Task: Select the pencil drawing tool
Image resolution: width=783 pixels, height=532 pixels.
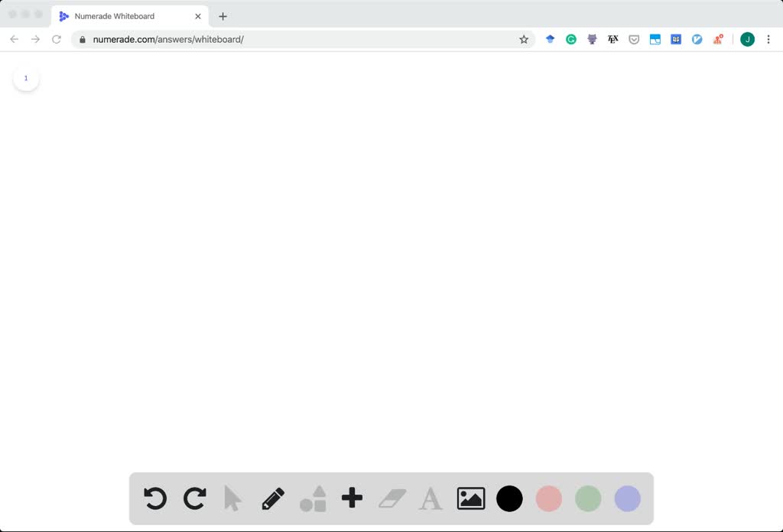Action: (273, 498)
